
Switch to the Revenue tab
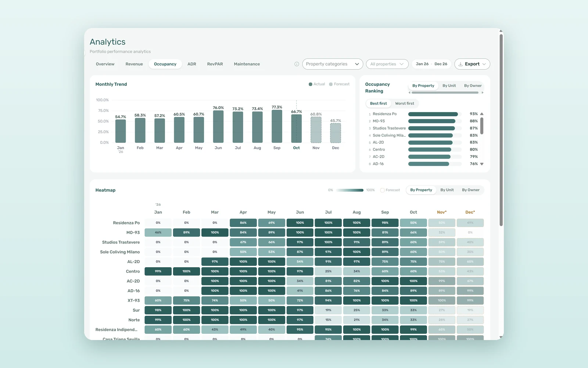134,64
